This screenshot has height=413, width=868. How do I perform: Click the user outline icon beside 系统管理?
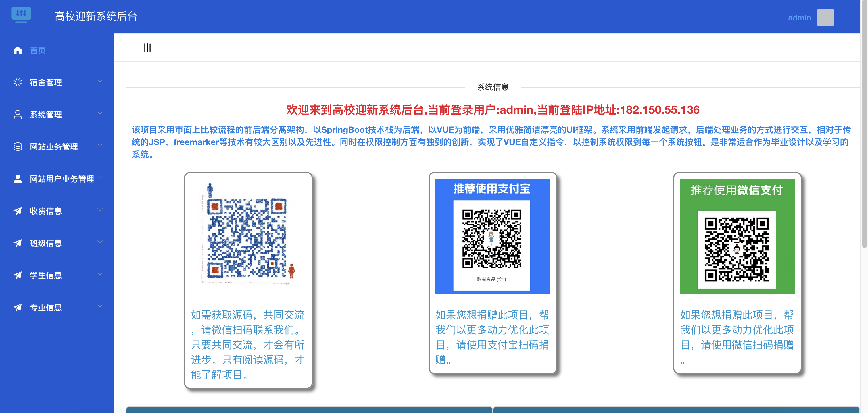click(18, 114)
